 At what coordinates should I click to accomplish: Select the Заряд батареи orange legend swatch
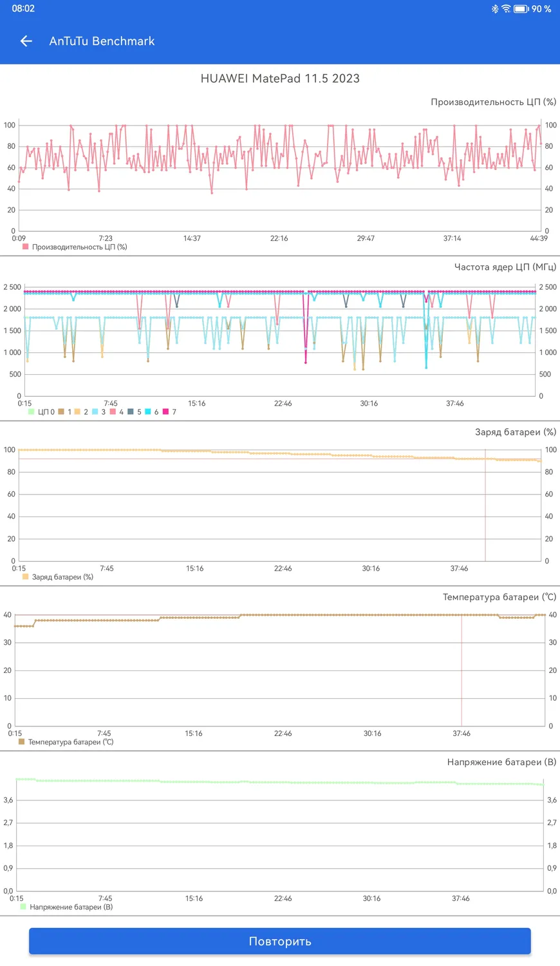[26, 577]
